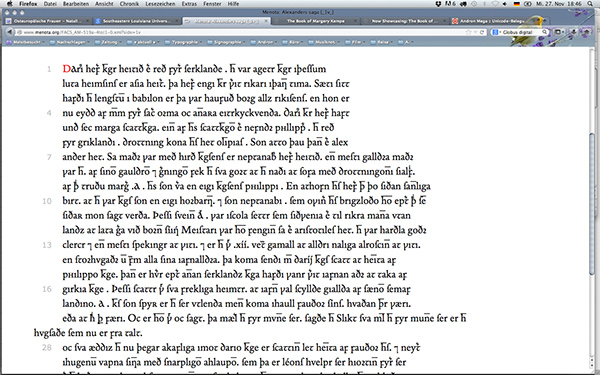This screenshot has width=600, height=375.
Task: Close the Osteuropäische Frauen tab
Action: (x=87, y=21)
